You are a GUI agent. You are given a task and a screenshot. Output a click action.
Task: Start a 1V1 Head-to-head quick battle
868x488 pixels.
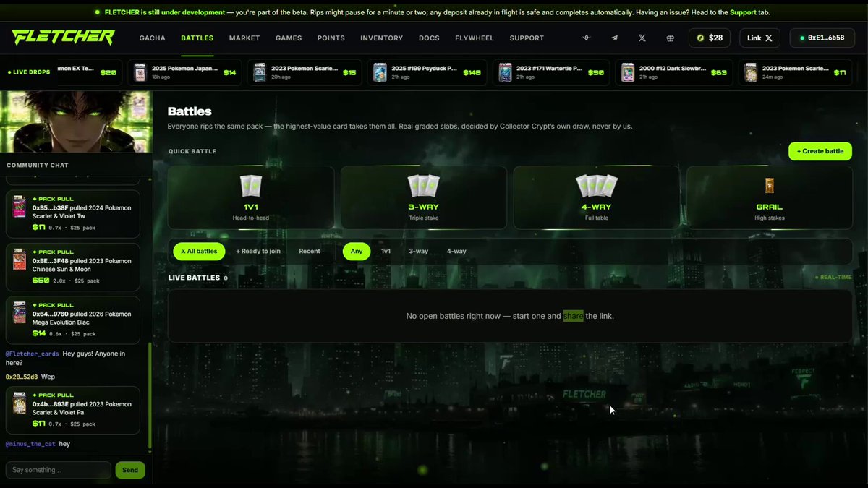(251, 197)
